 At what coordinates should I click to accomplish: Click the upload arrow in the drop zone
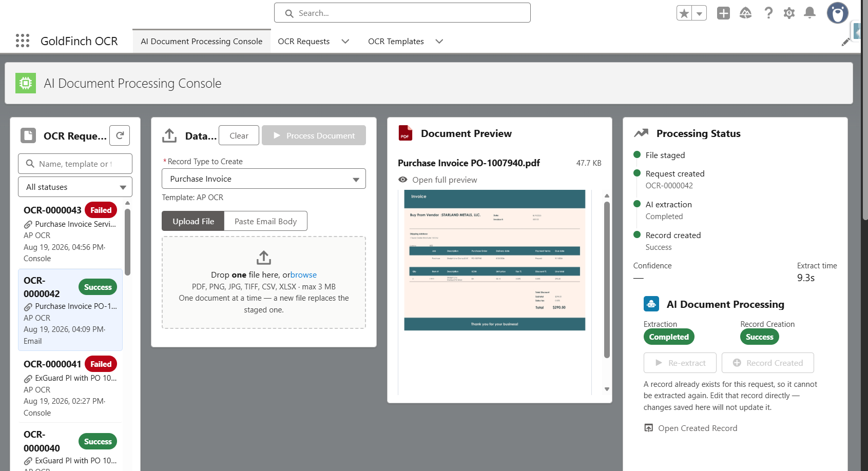264,257
